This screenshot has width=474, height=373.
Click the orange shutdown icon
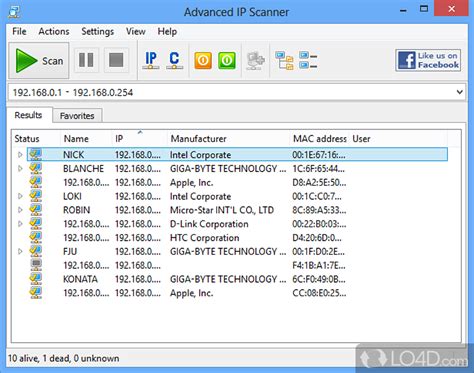pyautogui.click(x=203, y=60)
